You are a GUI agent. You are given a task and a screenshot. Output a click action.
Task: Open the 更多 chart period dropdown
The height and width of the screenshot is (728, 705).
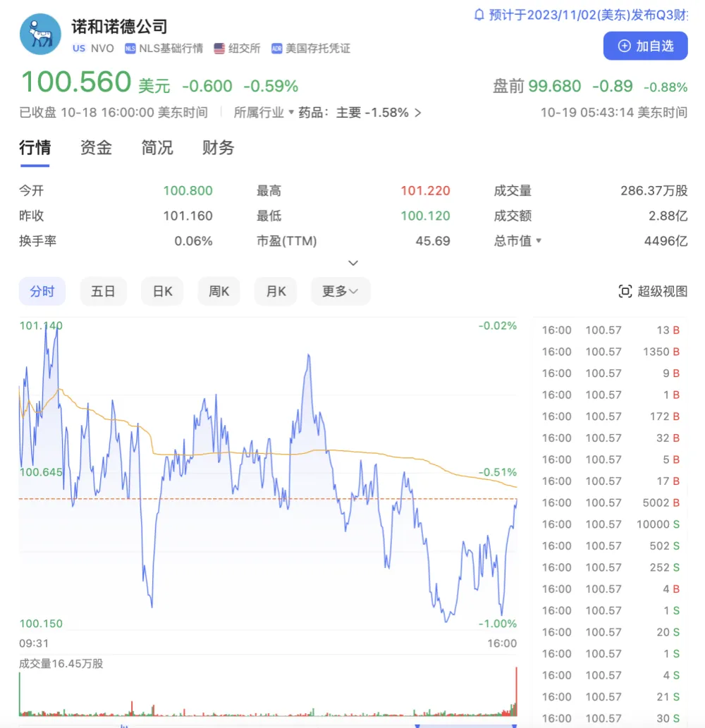[340, 292]
